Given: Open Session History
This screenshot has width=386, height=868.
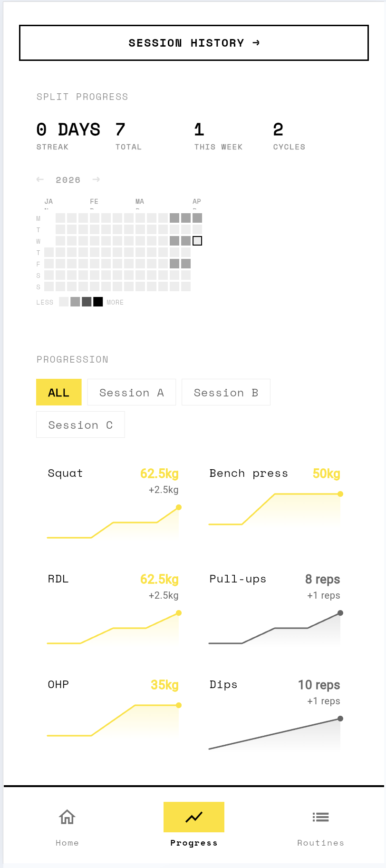Looking at the screenshot, I should pyautogui.click(x=193, y=42).
